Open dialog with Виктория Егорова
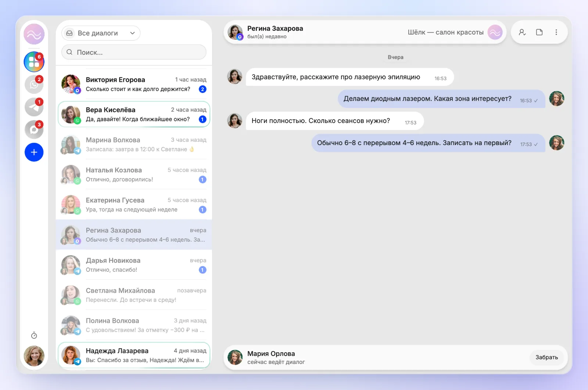588x390 pixels. click(134, 84)
